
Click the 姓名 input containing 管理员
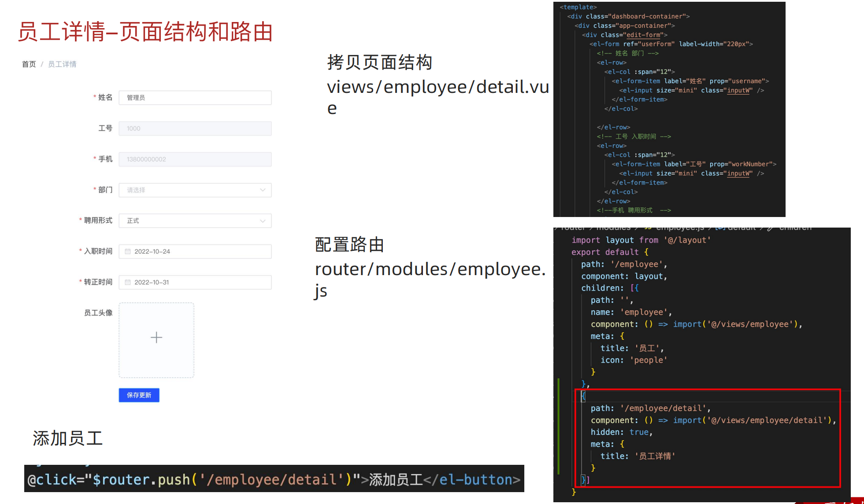coord(195,97)
